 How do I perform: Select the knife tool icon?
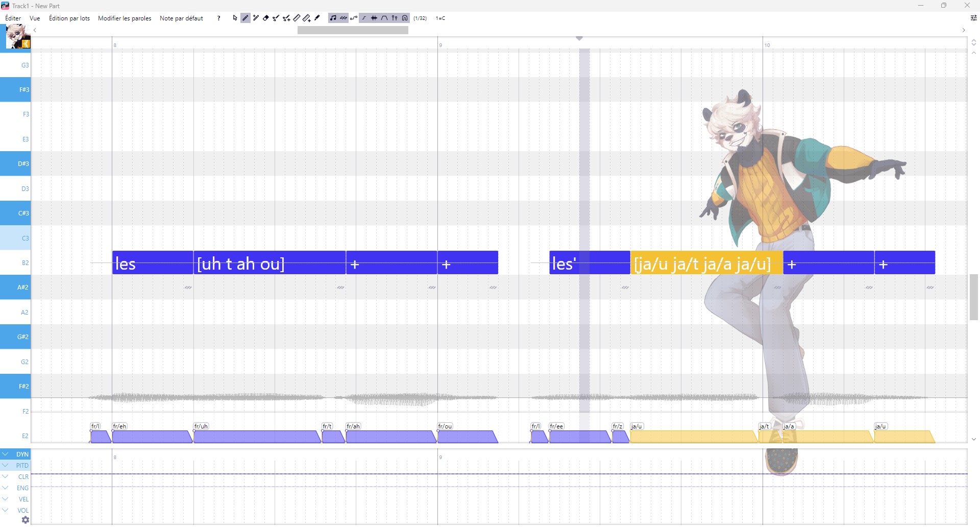(x=317, y=18)
